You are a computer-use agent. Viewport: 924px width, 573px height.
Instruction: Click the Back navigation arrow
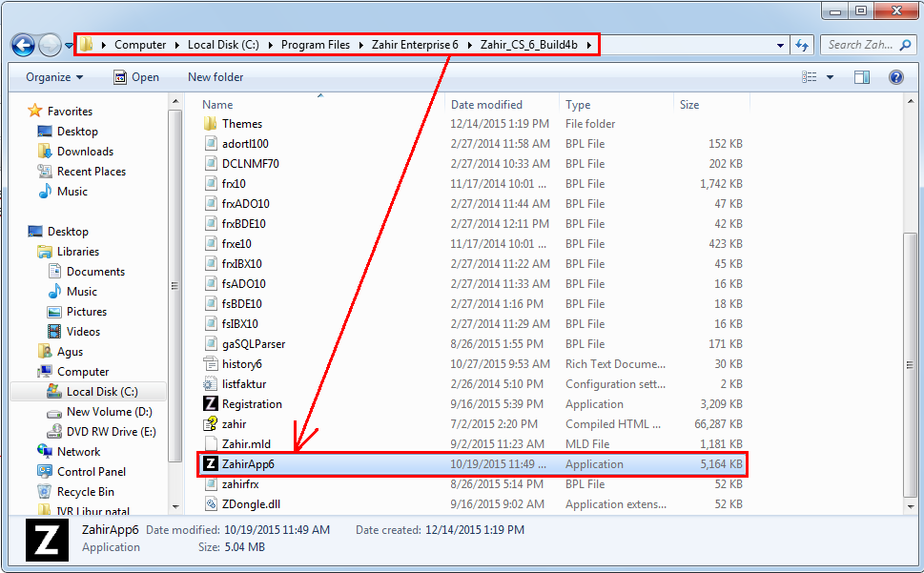[23, 45]
